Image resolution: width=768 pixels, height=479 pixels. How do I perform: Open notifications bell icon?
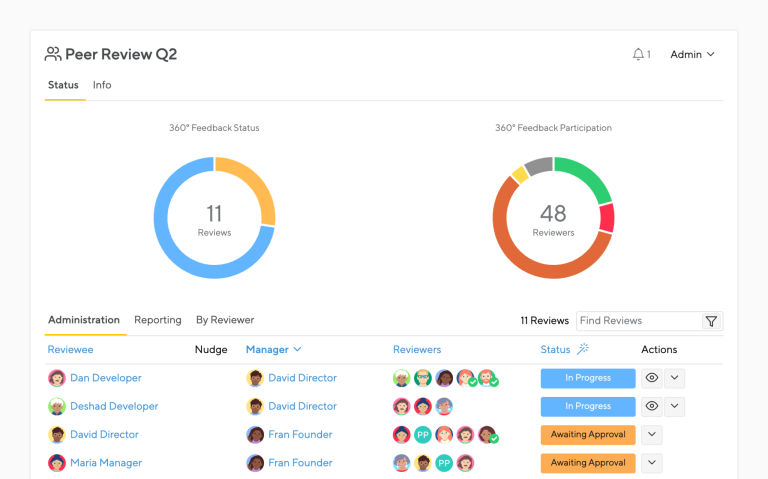(x=638, y=54)
